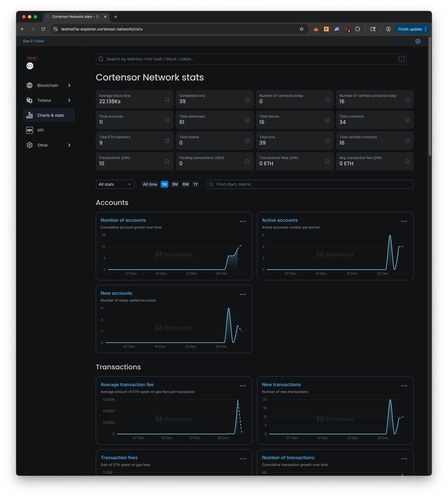
Task: Open the Average transaction fee chart title
Action: coord(127,385)
